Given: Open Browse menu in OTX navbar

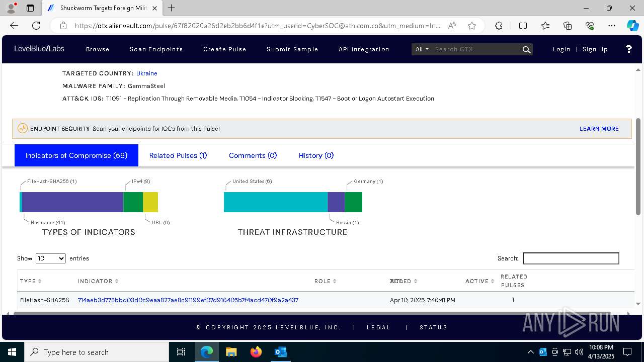Looking at the screenshot, I should [x=98, y=49].
